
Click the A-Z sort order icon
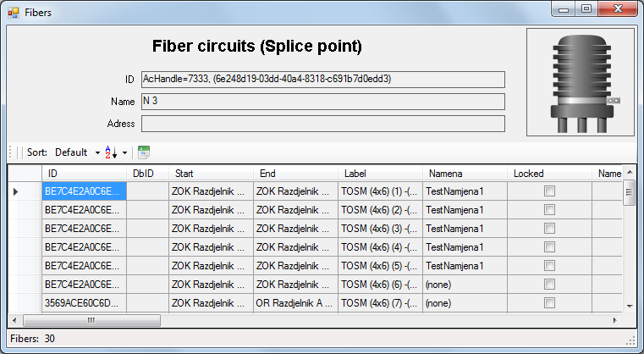[x=111, y=152]
